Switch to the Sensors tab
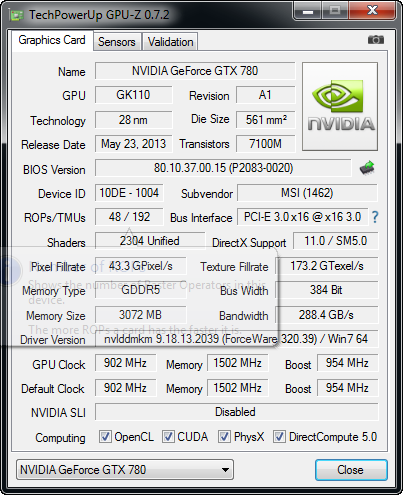 [117, 42]
